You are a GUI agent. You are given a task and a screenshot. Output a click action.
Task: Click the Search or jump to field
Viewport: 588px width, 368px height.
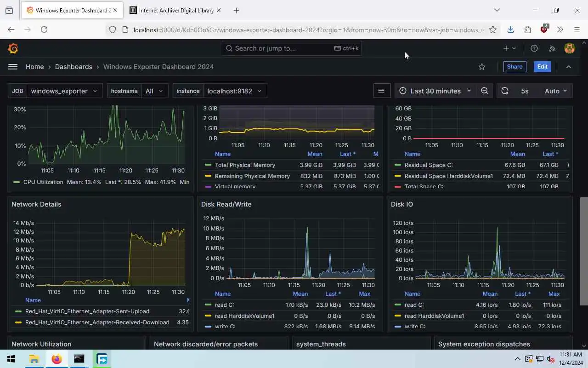tap(292, 48)
